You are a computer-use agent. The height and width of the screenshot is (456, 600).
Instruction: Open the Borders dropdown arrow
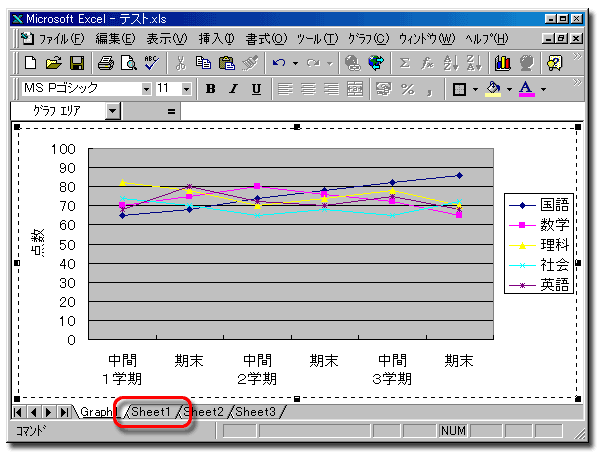click(475, 90)
